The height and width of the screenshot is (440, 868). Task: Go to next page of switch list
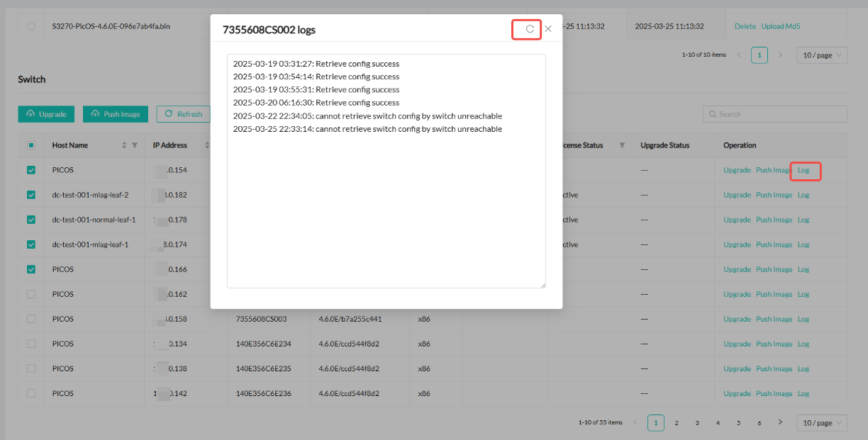[x=780, y=422]
